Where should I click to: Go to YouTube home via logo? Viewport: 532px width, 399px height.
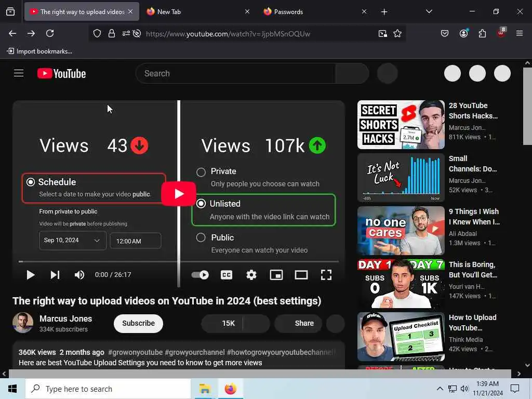61,74
